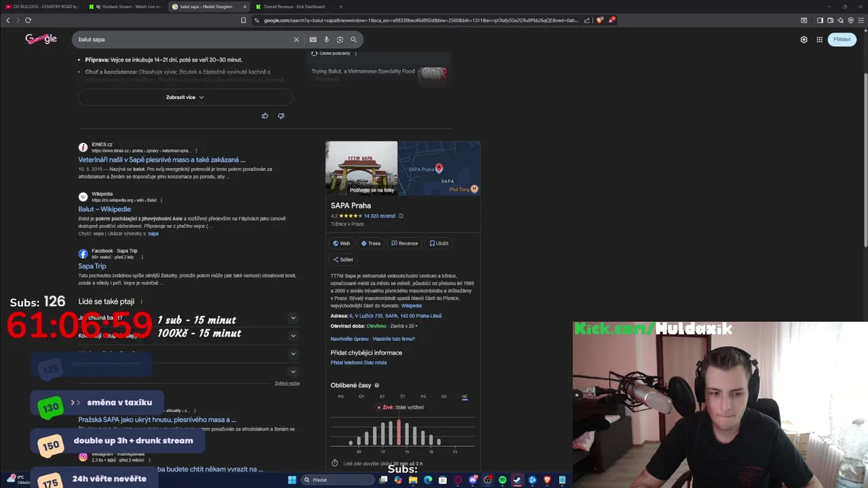Open OBS Studio from the taskbar
The image size is (868, 488).
click(488, 480)
